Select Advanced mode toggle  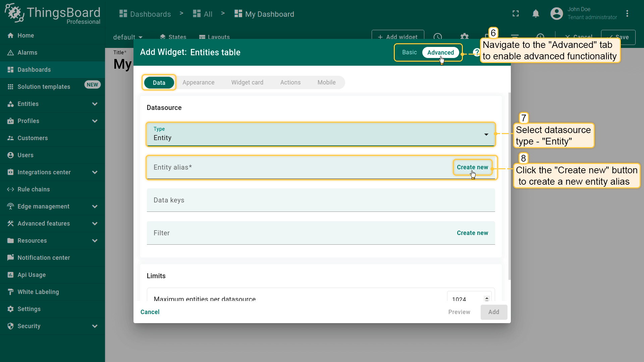tap(440, 52)
